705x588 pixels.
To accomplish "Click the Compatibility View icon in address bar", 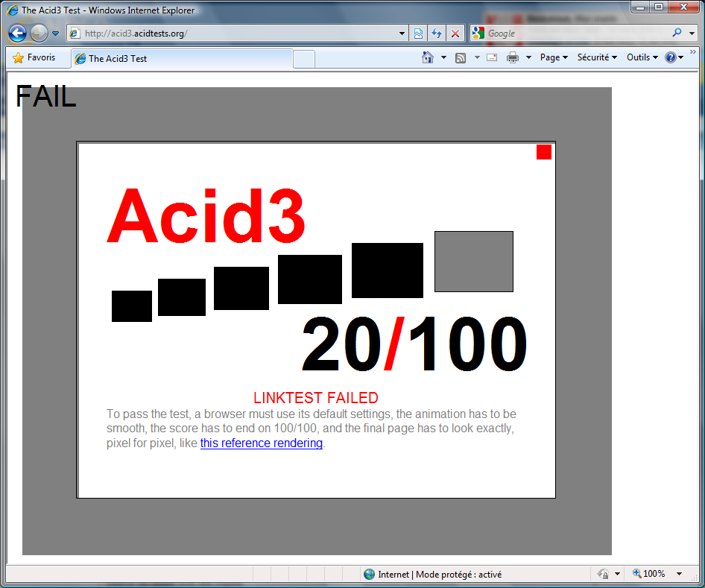I will (419, 34).
